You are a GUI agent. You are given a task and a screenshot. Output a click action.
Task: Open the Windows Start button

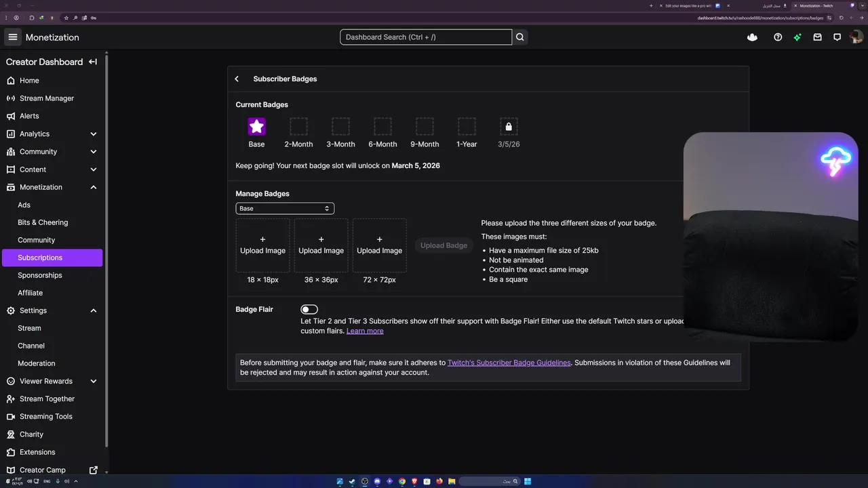528,481
